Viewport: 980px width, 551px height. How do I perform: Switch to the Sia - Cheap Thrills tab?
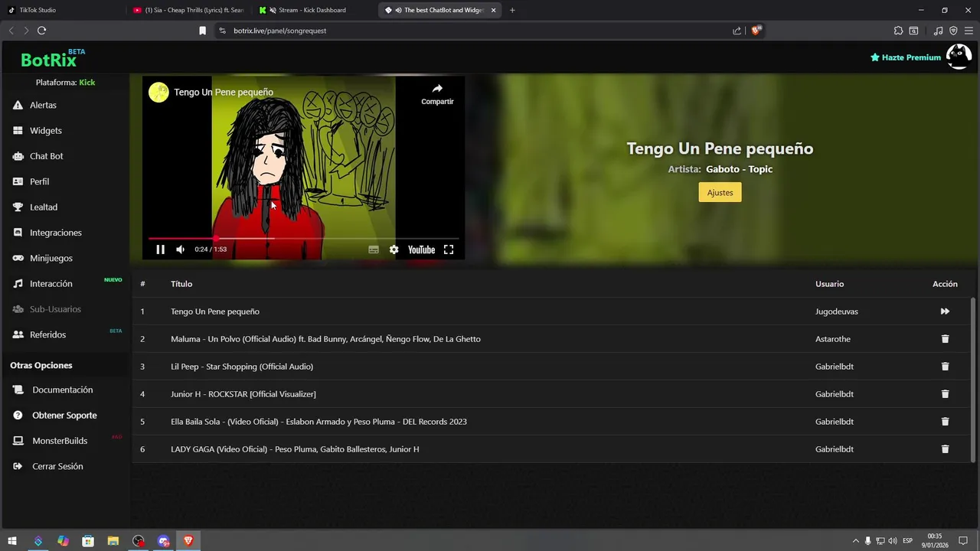[x=188, y=10]
